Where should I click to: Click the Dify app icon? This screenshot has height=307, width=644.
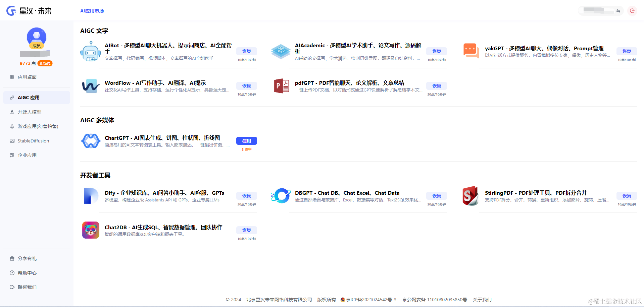[x=91, y=196]
